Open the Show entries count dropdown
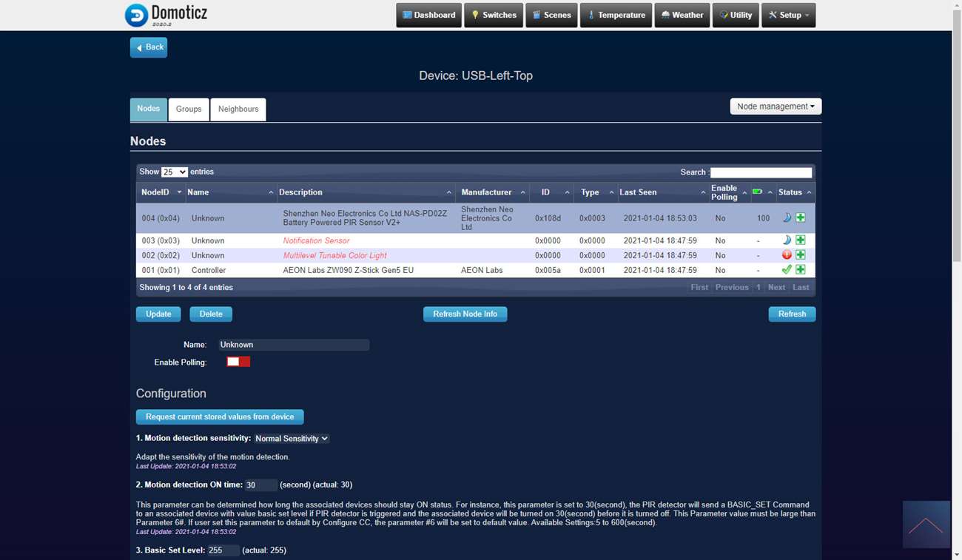Screen dimensions: 962x560 [x=175, y=172]
